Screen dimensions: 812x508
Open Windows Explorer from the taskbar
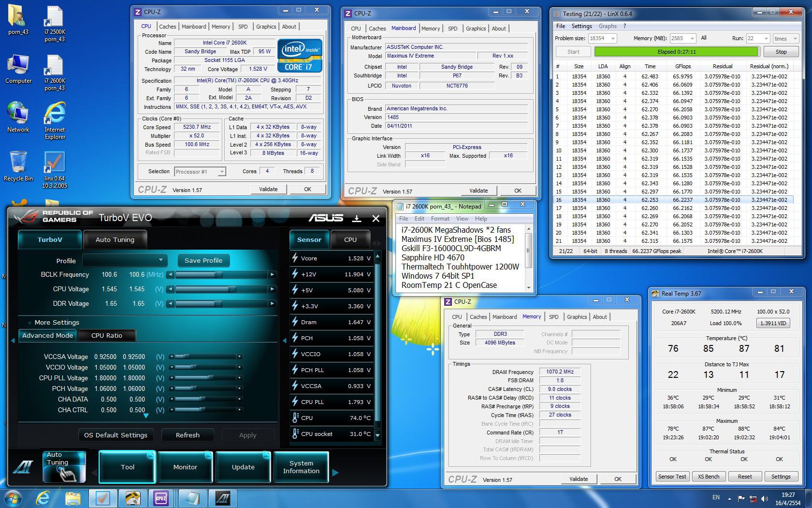pyautogui.click(x=72, y=498)
